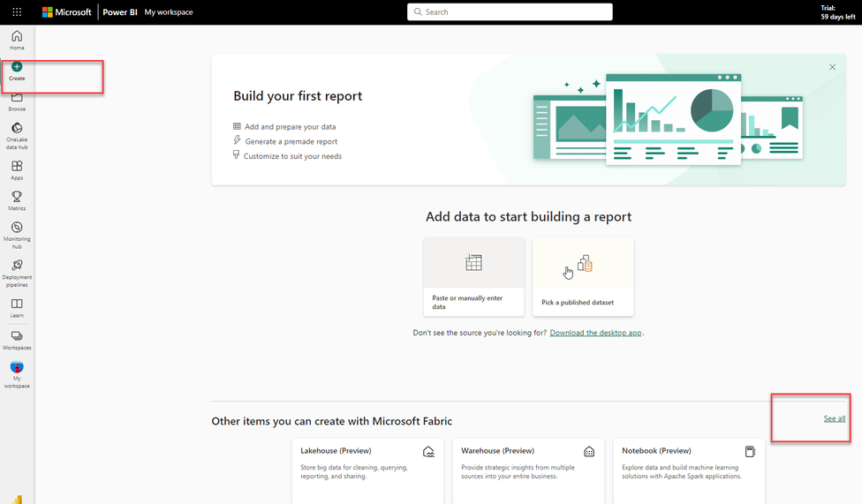The height and width of the screenshot is (504, 862).
Task: Open Monitoring hub
Action: coord(17,235)
